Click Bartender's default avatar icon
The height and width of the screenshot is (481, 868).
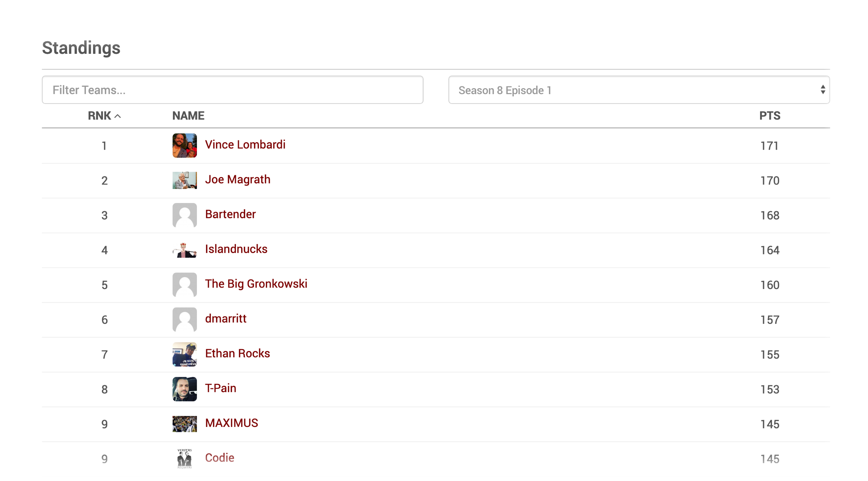pos(184,215)
